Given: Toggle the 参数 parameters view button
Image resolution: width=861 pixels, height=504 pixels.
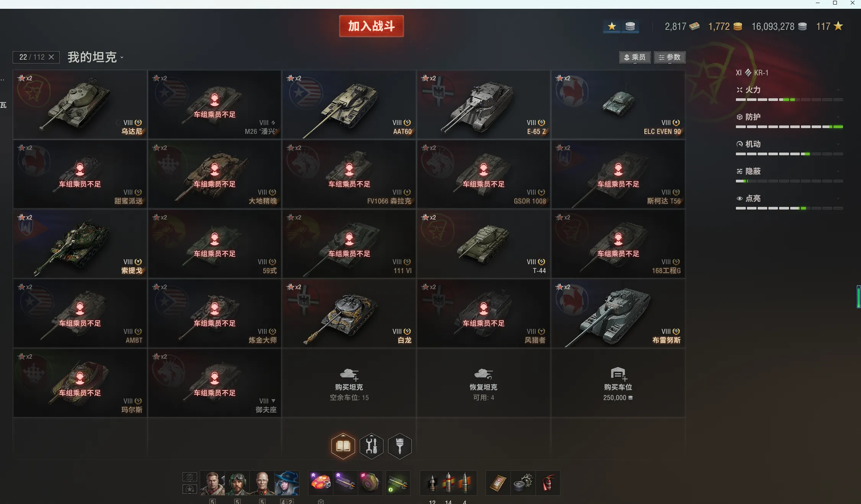Looking at the screenshot, I should pyautogui.click(x=670, y=57).
